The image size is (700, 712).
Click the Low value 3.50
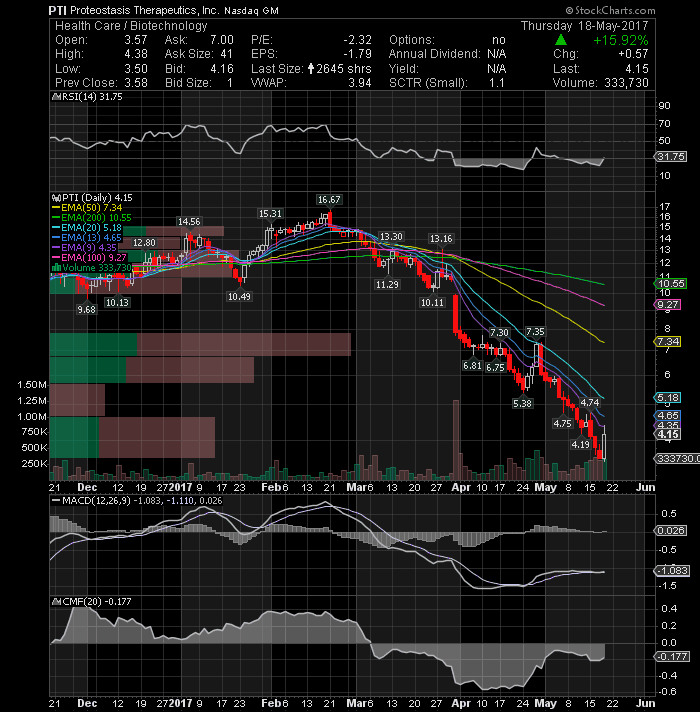[136, 69]
